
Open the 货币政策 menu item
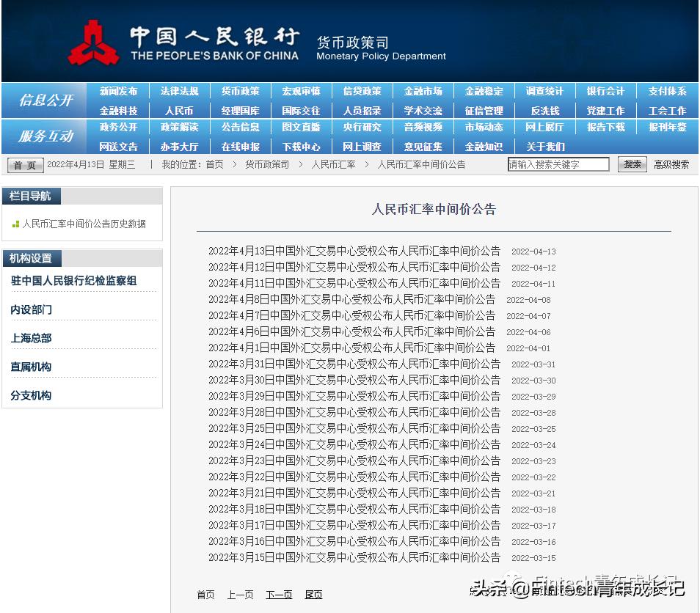240,91
